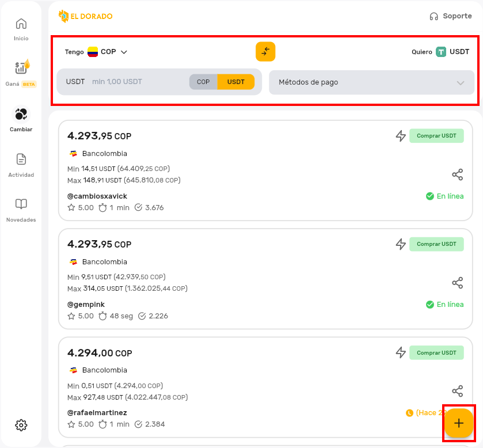Click Min 0,51 USDT limit text
This screenshot has width=483, height=448.
click(115, 386)
